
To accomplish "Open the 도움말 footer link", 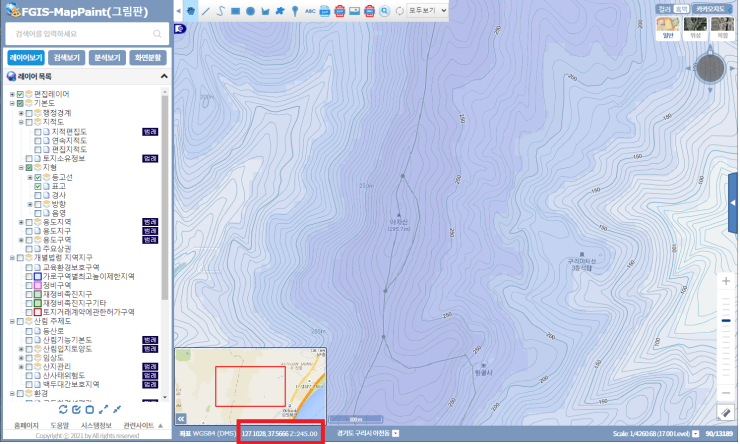I will coord(59,426).
